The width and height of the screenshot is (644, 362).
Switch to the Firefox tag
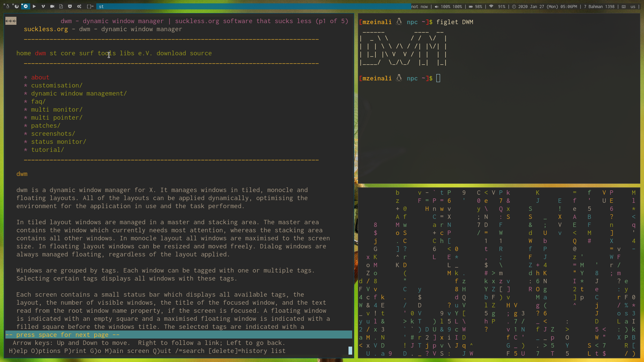click(x=16, y=6)
